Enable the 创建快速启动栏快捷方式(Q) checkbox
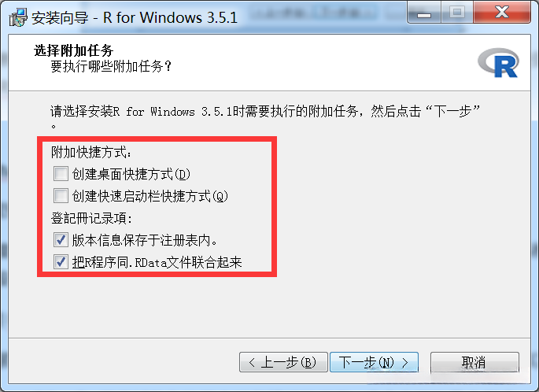This screenshot has height=392, width=539. click(61, 196)
